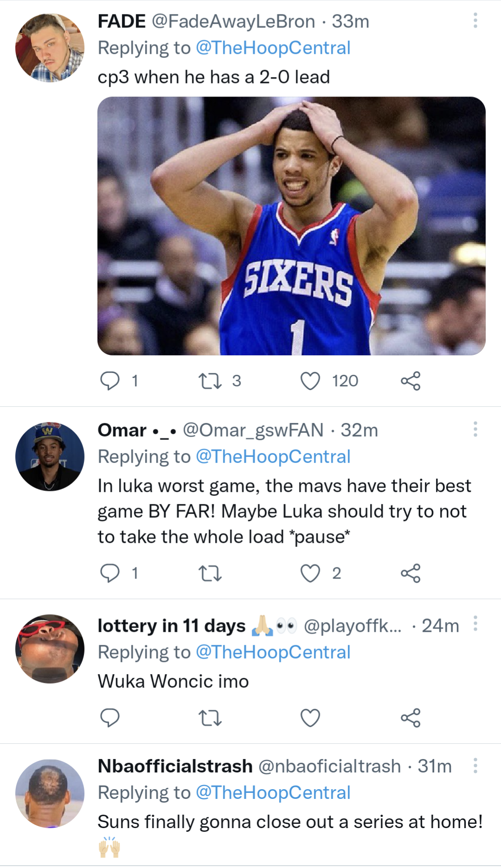Open Omar's profile avatar
Viewport: 501px width, 868px height.
50,457
